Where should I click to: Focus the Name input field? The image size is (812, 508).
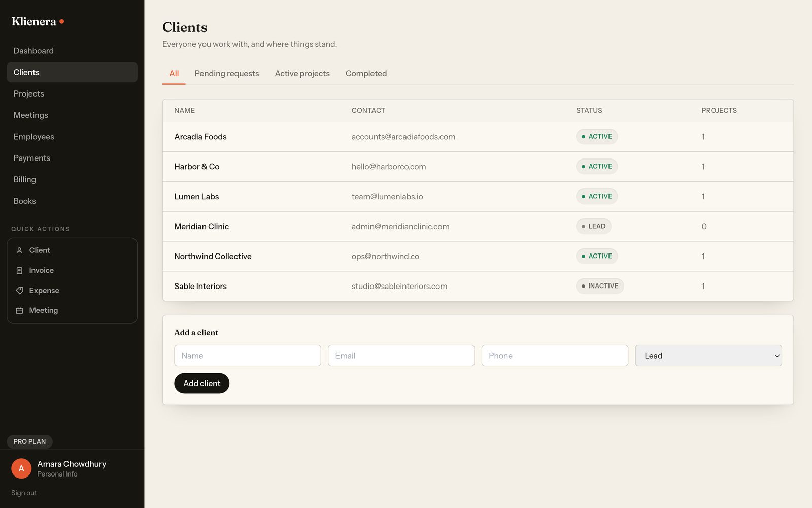(x=248, y=356)
